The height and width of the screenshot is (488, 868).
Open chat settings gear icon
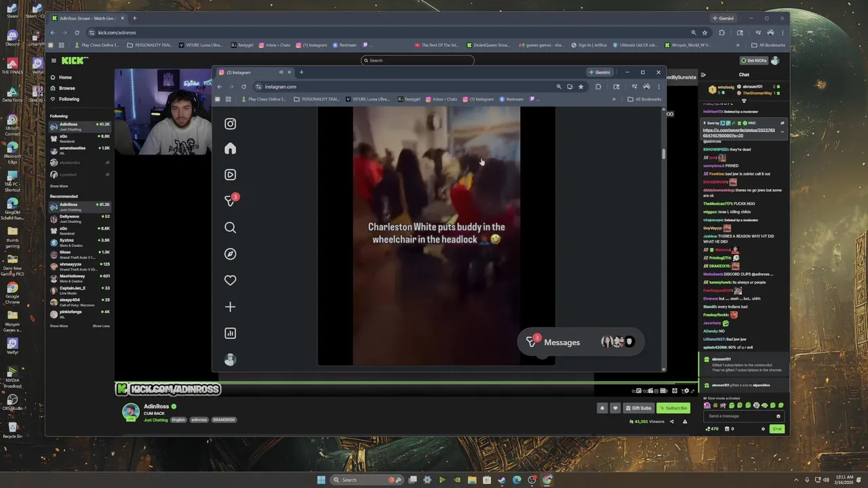763,429
